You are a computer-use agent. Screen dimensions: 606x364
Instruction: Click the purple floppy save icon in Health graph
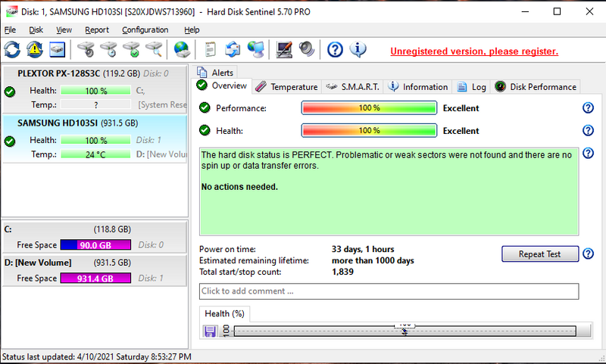210,331
